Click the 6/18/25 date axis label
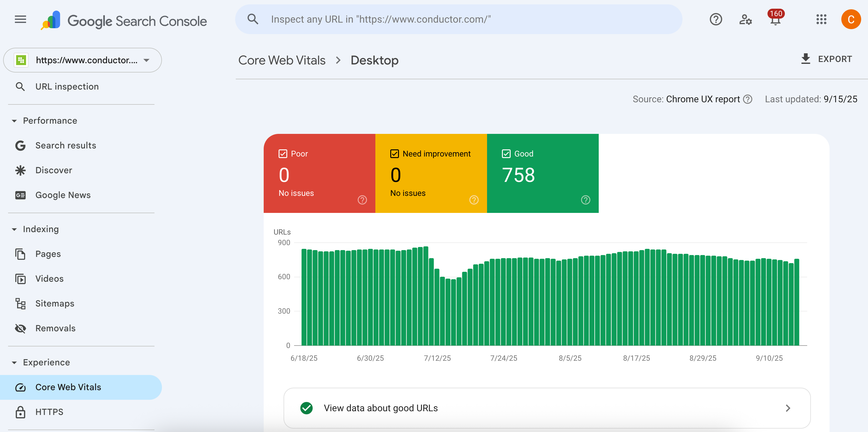Image resolution: width=868 pixels, height=432 pixels. (x=304, y=358)
